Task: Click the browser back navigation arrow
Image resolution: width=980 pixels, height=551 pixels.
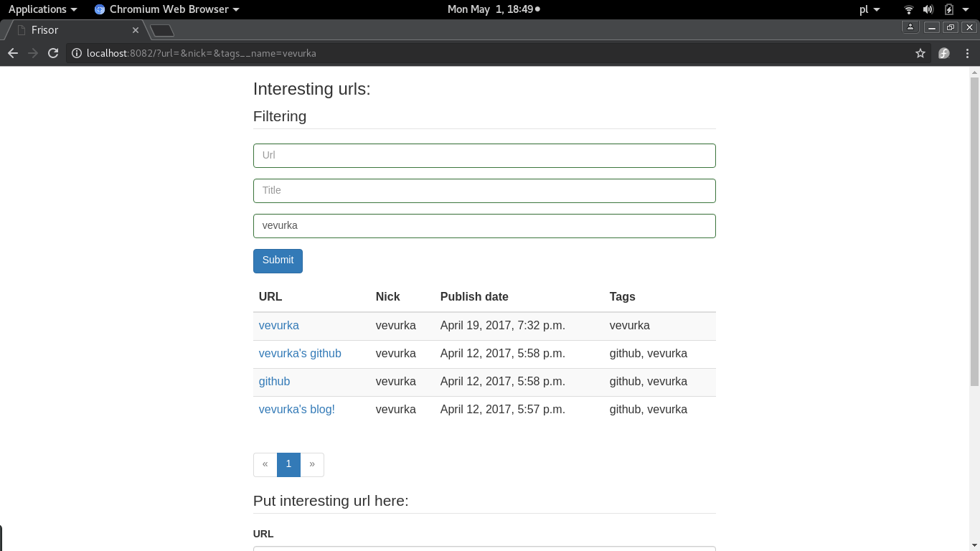Action: click(x=12, y=53)
